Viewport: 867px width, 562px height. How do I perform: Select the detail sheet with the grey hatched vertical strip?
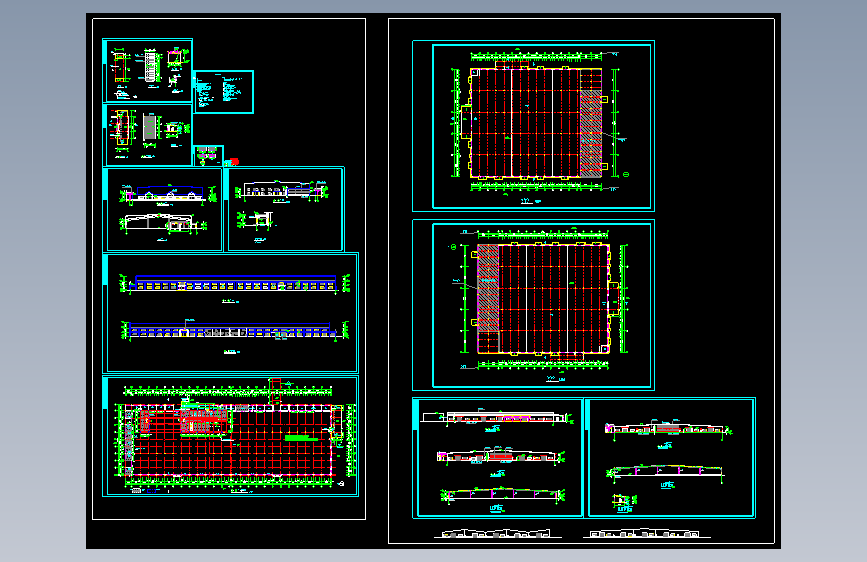point(148,135)
